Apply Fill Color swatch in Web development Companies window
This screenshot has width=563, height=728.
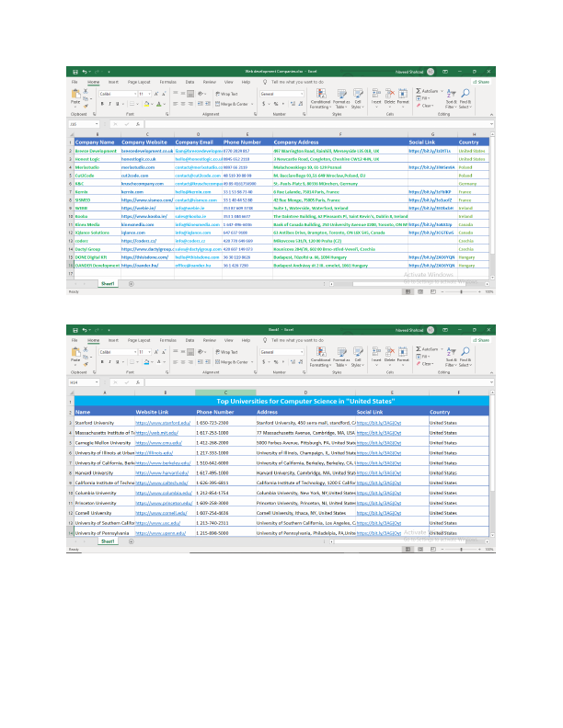click(x=146, y=104)
